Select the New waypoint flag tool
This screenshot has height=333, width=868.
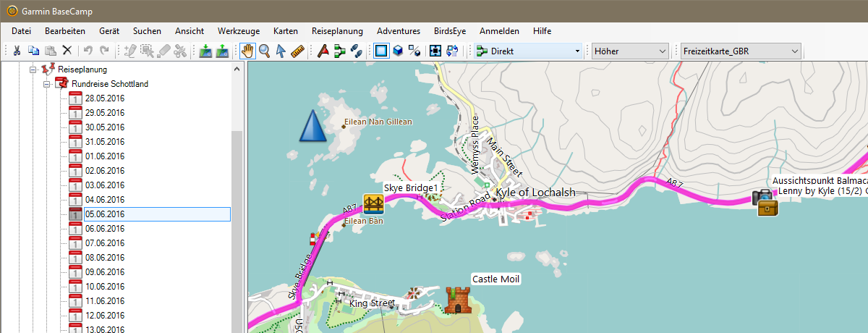[x=323, y=51]
